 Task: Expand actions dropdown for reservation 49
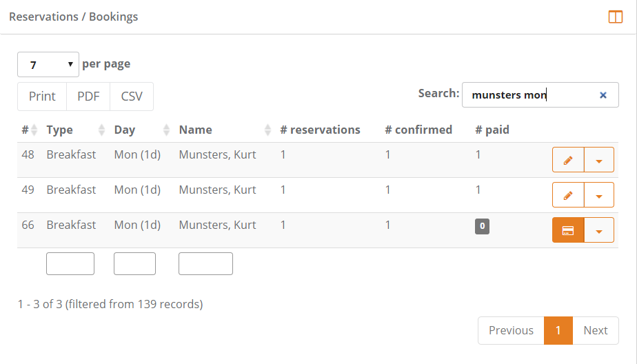pos(599,195)
